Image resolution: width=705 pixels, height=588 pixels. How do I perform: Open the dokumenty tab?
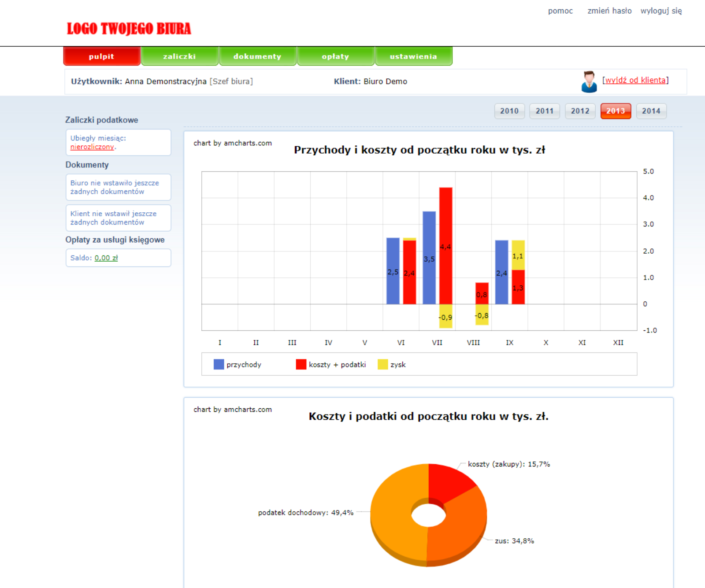[x=257, y=56]
